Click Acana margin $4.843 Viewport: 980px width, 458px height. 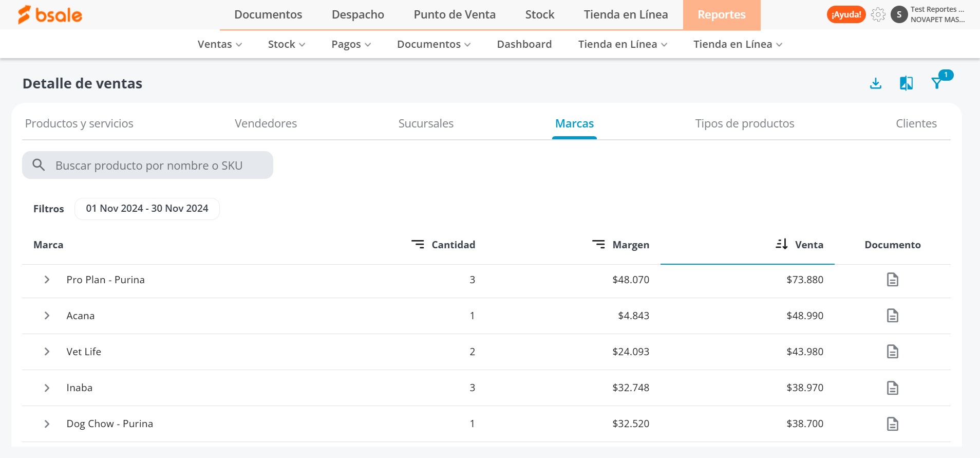pos(633,316)
